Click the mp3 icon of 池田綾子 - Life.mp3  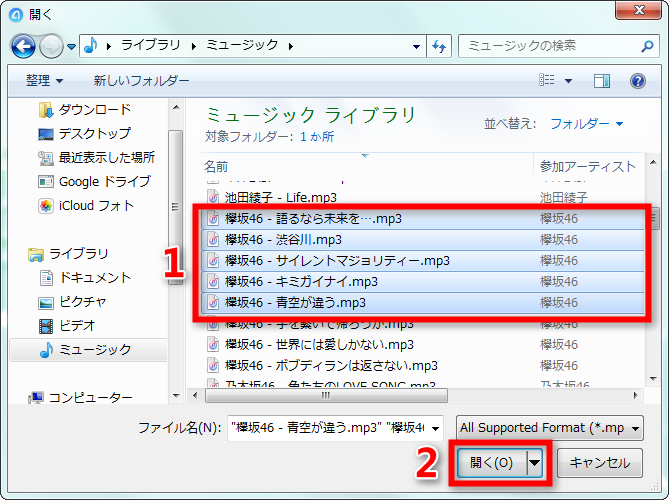pos(213,198)
